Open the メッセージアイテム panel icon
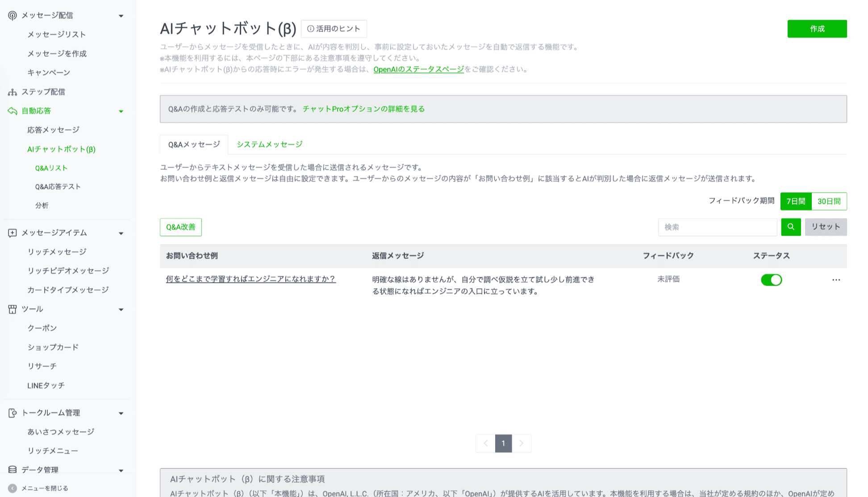Image resolution: width=868 pixels, height=497 pixels. pyautogui.click(x=12, y=233)
